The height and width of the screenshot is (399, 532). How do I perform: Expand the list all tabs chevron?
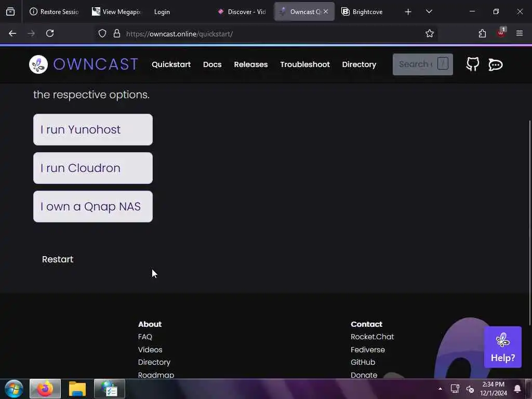pyautogui.click(x=429, y=12)
